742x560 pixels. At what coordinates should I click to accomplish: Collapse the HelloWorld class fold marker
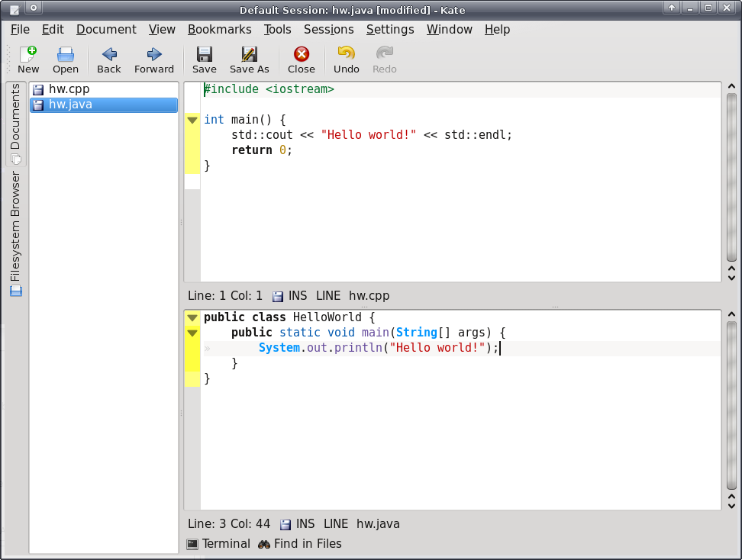pos(192,318)
